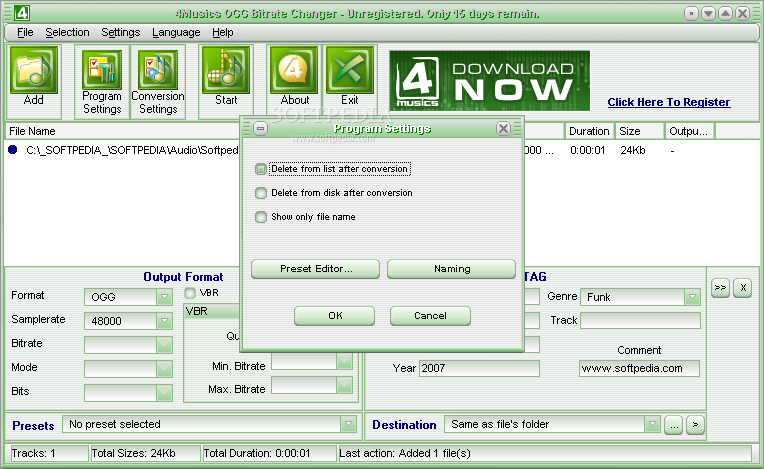Screen dimensions: 764x469
Task: Open the Settings menu
Action: tap(120, 32)
